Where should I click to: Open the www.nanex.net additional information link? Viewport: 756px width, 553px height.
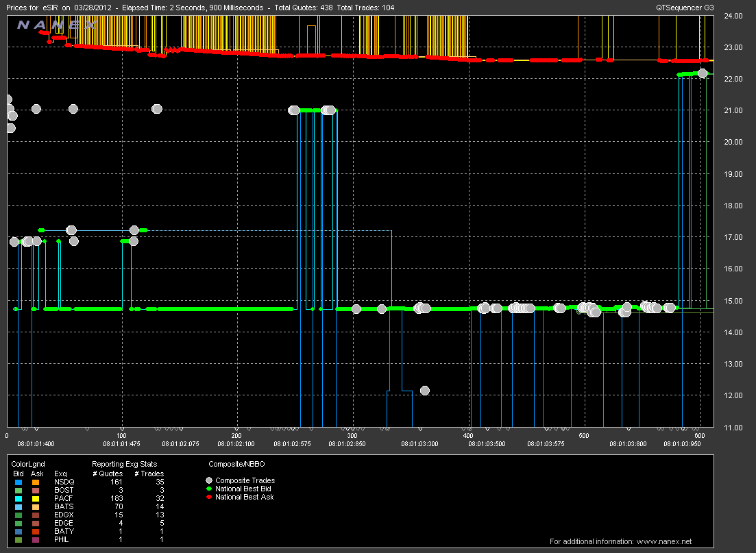pyautogui.click(x=664, y=541)
